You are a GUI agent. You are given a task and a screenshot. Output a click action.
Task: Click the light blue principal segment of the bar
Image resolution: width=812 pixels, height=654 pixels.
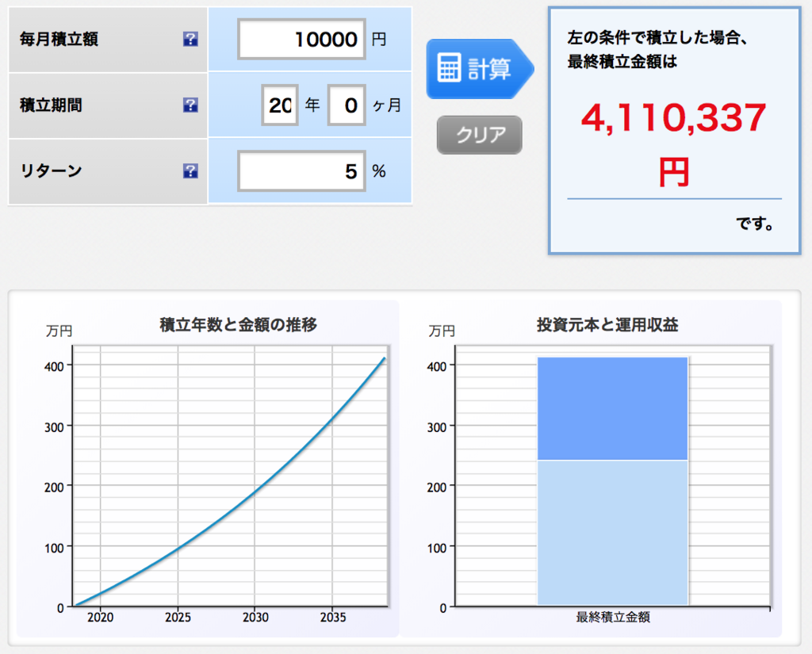pos(613,531)
